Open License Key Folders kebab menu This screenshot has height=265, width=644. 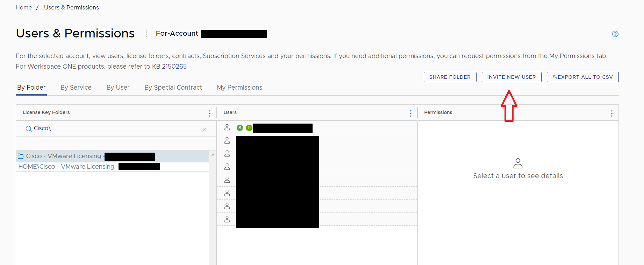(x=210, y=113)
